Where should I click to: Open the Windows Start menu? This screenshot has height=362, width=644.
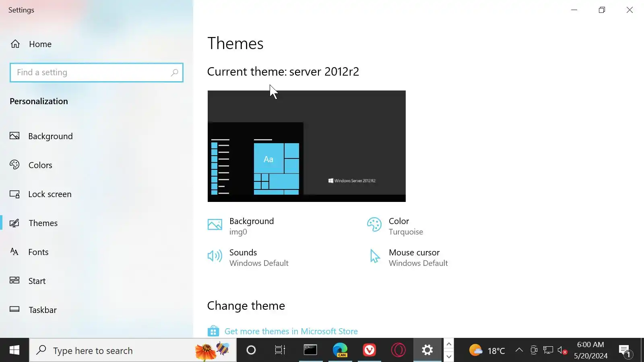point(14,350)
